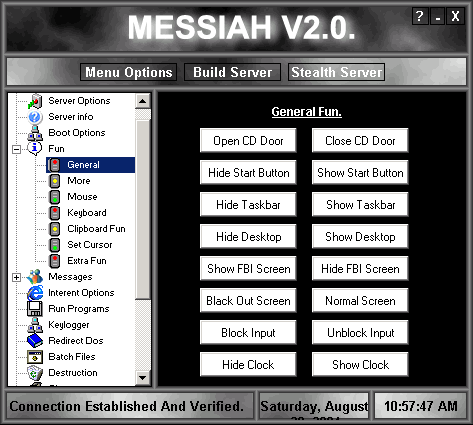The image size is (473, 425).
Task: Click the Internet Explorer icon for Interent Options
Action: [35, 293]
